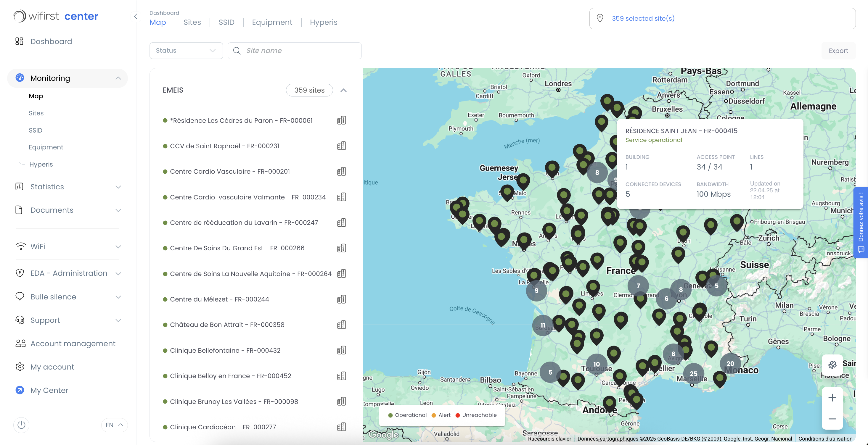Click map cluster marker labeled 25
Viewport: 868px width, 445px height.
point(693,373)
